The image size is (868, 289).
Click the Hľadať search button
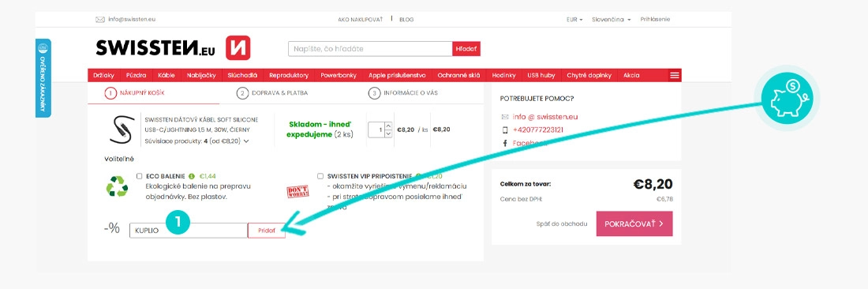(466, 49)
